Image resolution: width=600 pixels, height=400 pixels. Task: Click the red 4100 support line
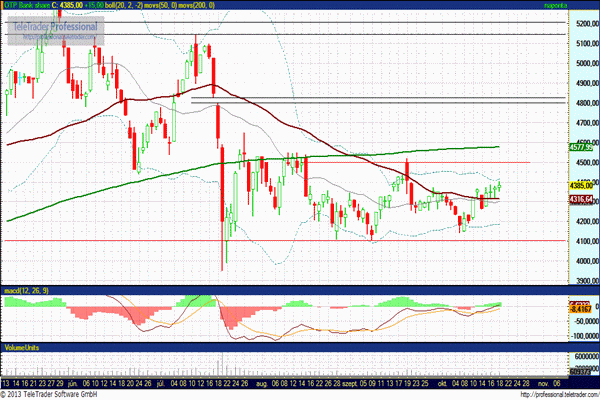coord(300,241)
